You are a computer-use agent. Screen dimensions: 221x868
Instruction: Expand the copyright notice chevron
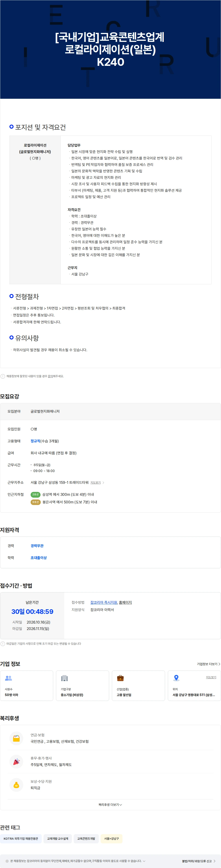pos(144,861)
